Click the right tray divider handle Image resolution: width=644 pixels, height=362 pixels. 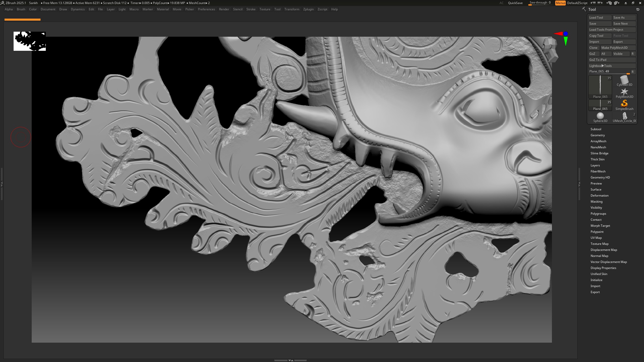(579, 184)
